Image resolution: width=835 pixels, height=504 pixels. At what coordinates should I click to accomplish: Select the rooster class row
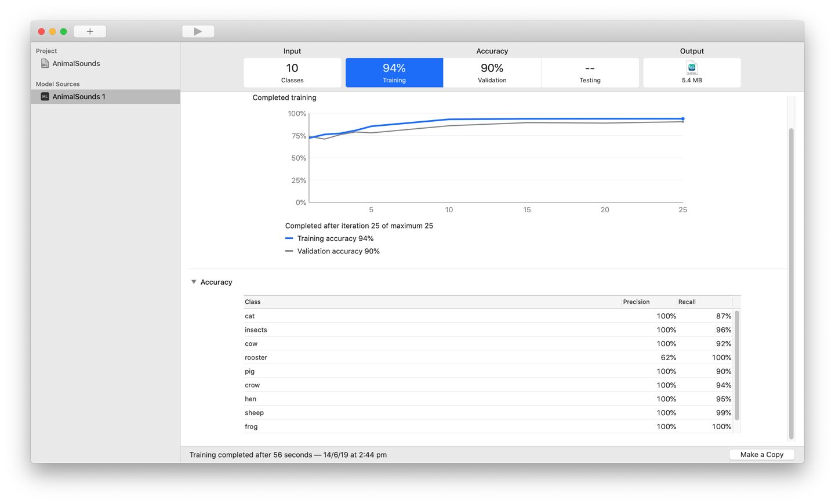tap(489, 357)
